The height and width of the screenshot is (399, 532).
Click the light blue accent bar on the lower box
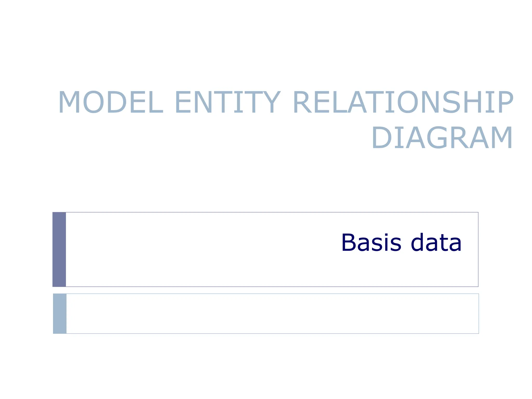[x=60, y=314]
